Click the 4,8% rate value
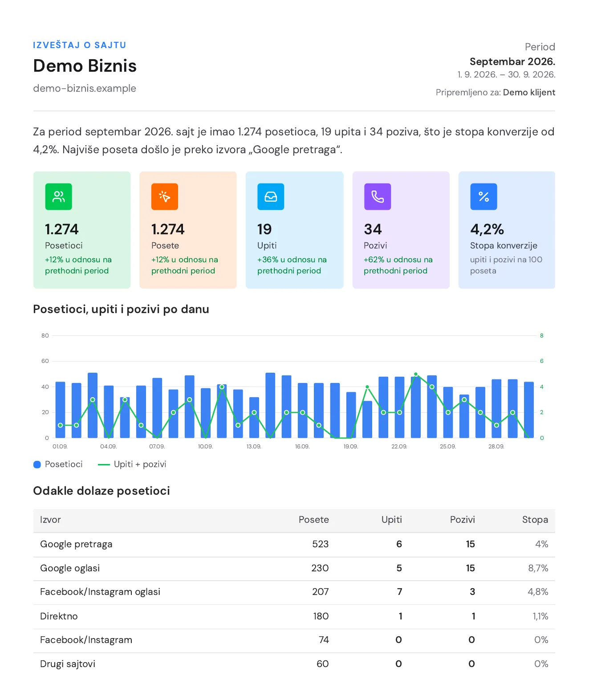 tap(538, 592)
